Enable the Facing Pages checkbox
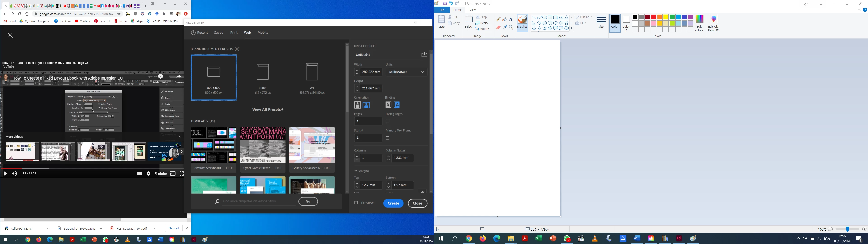 coord(387,121)
